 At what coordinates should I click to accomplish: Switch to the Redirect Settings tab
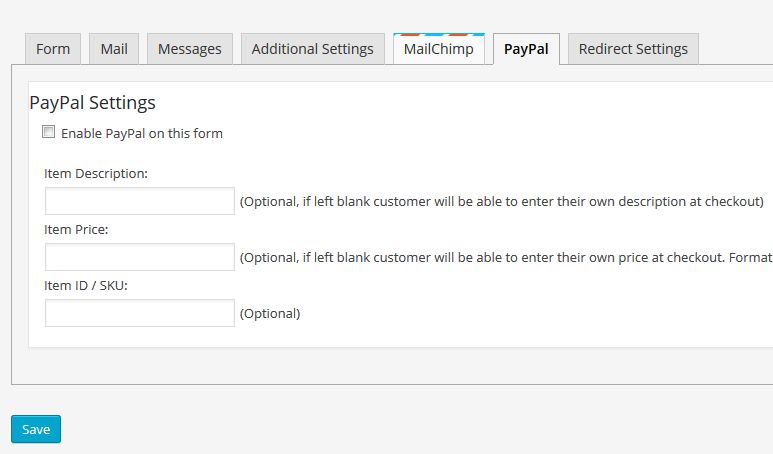coord(633,49)
